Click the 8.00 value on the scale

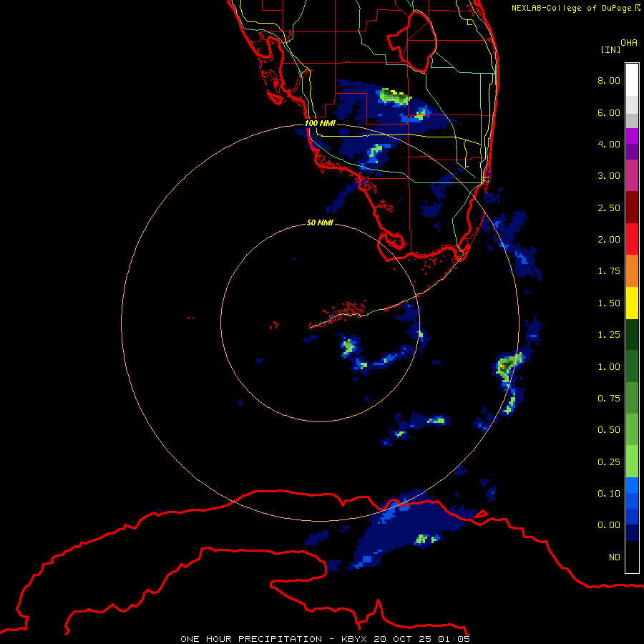pos(609,80)
